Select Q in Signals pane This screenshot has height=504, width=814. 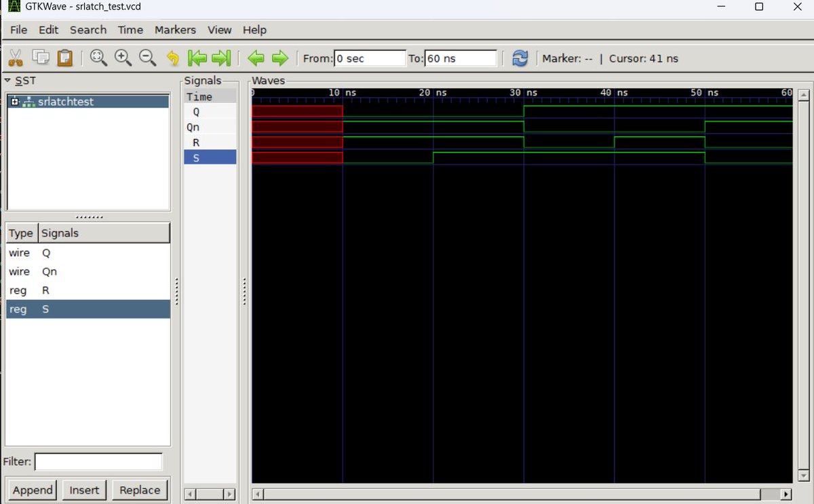tap(210, 112)
